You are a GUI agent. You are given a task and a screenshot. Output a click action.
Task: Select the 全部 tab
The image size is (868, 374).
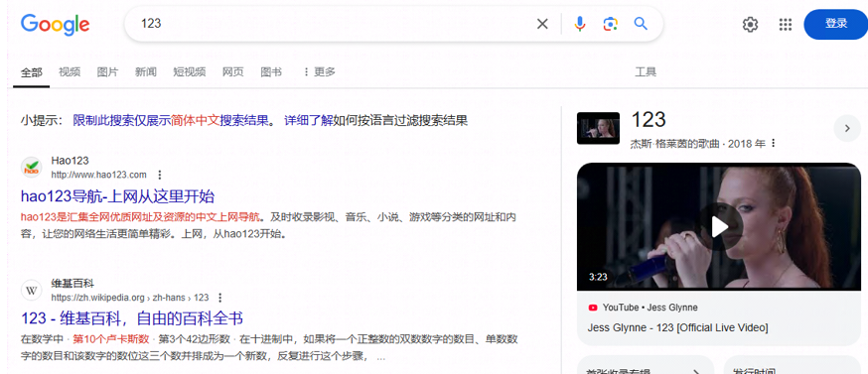[x=32, y=71]
